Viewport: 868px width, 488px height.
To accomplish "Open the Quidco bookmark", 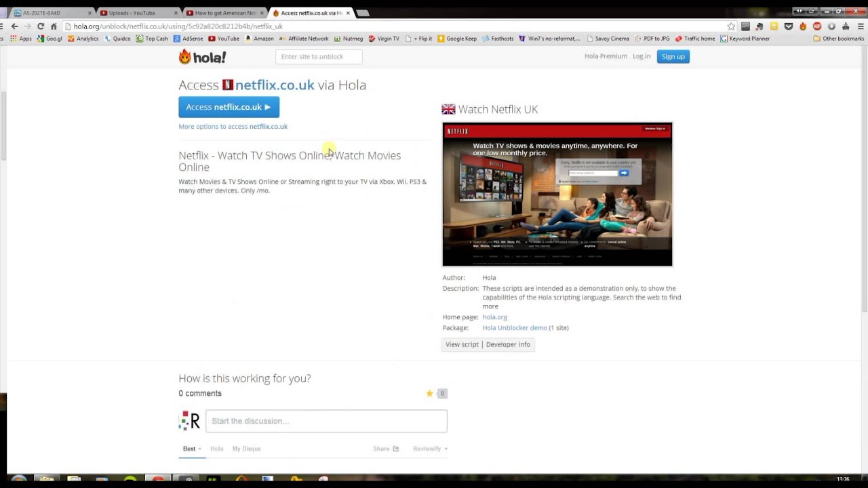I will (117, 39).
